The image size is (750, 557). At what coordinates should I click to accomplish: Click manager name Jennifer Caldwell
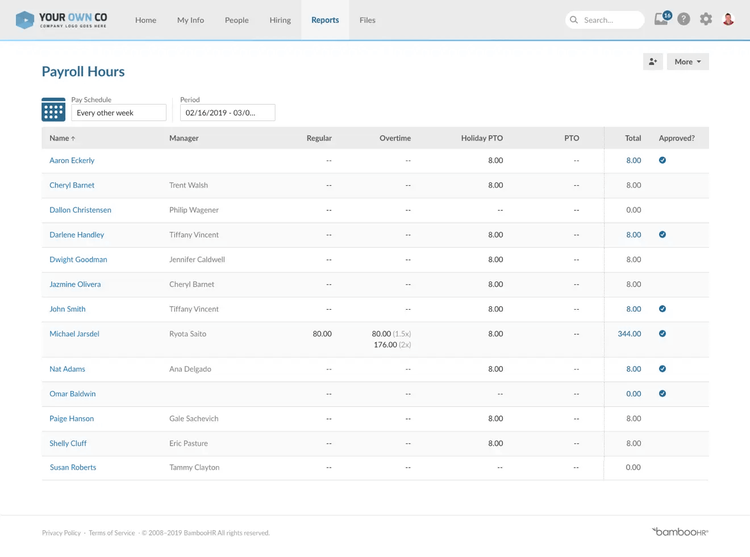pyautogui.click(x=197, y=260)
